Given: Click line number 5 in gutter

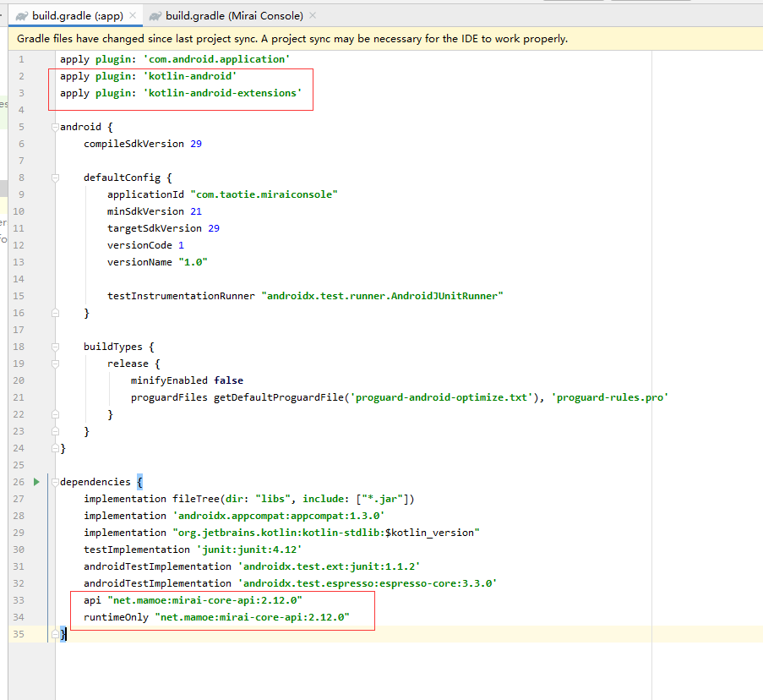Looking at the screenshot, I should (x=21, y=127).
